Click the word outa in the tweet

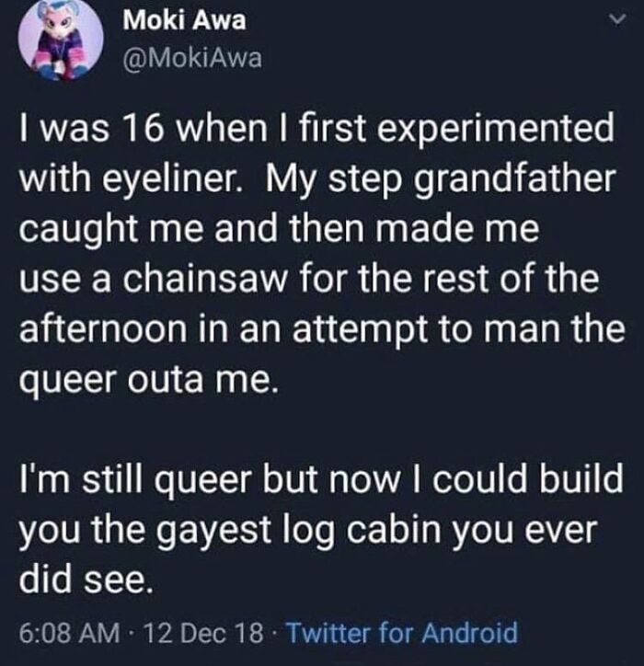pyautogui.click(x=167, y=381)
